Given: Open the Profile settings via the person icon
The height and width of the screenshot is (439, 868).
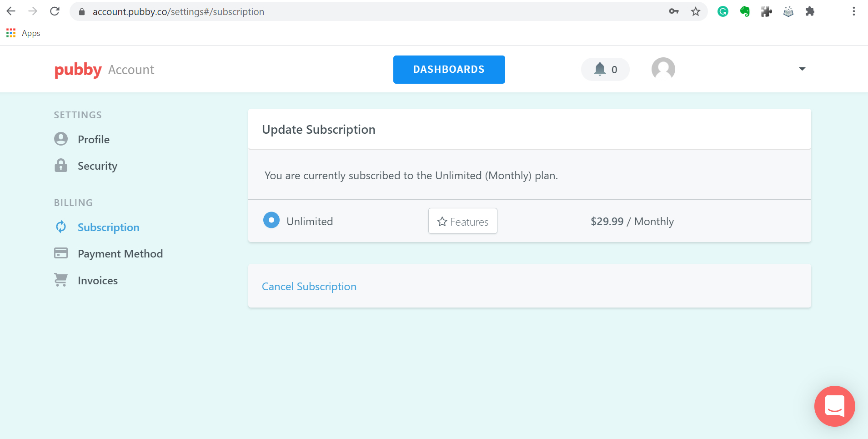Looking at the screenshot, I should point(61,139).
